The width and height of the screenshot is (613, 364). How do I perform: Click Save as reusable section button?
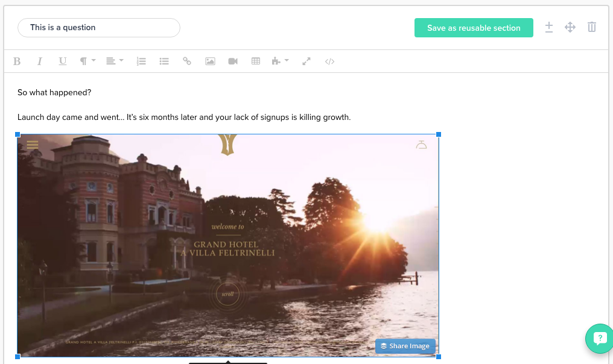pos(474,28)
